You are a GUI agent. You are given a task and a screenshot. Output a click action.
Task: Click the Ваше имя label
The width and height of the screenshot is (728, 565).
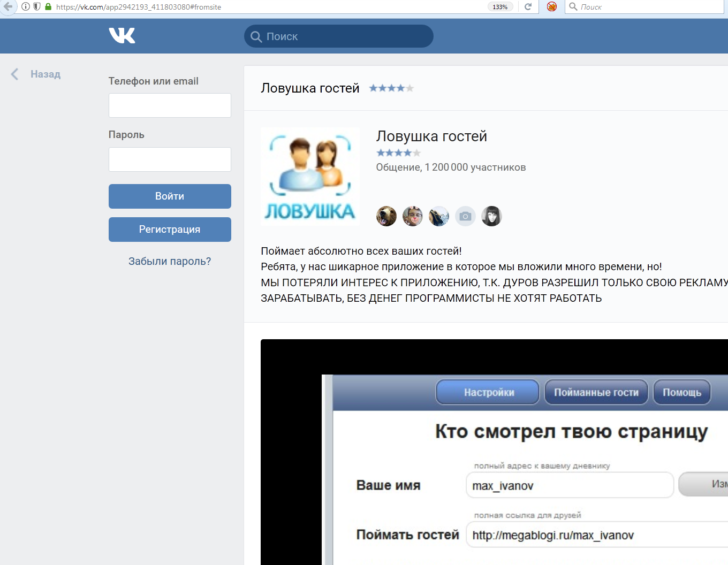[x=389, y=485]
